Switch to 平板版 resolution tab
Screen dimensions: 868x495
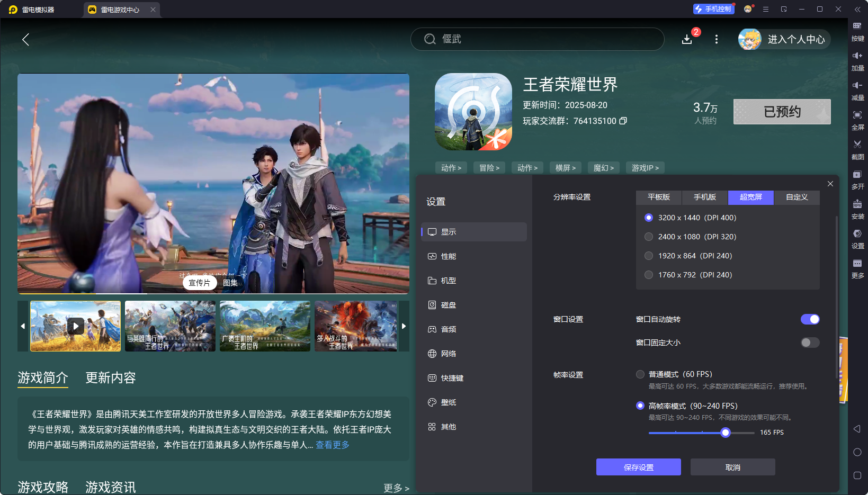(659, 197)
